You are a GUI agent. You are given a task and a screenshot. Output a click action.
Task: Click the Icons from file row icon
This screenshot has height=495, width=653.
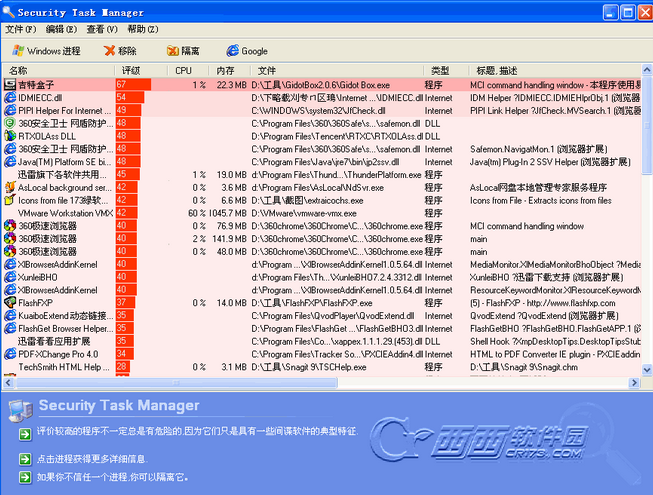pos(10,200)
